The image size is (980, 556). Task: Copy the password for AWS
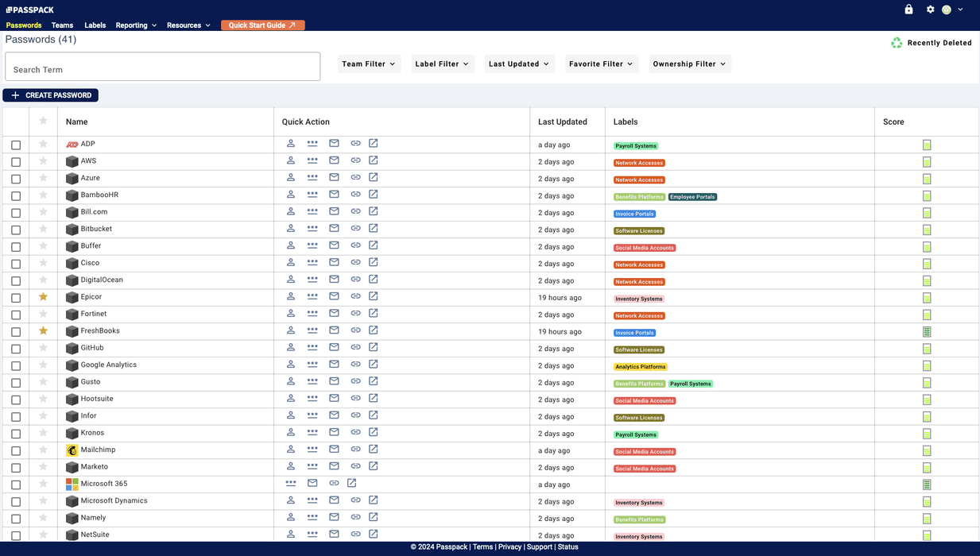(312, 160)
